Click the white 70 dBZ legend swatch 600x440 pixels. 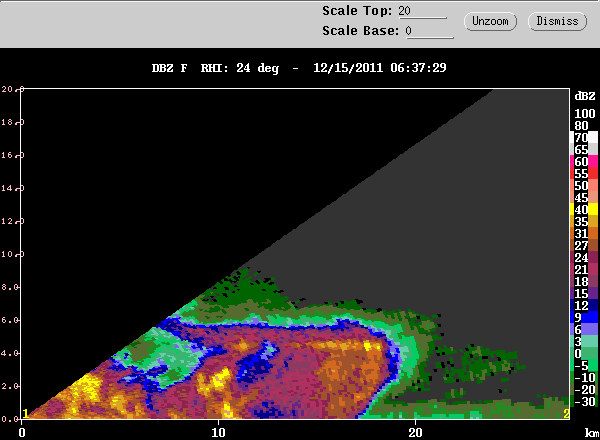click(x=584, y=137)
